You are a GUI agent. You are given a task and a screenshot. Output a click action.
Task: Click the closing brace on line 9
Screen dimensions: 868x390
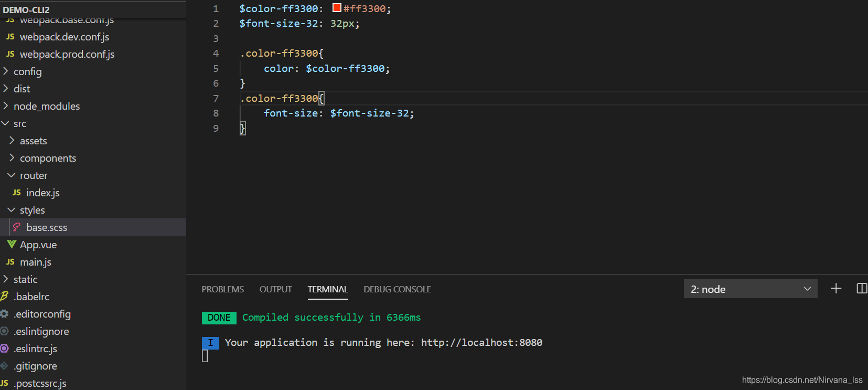(x=242, y=128)
